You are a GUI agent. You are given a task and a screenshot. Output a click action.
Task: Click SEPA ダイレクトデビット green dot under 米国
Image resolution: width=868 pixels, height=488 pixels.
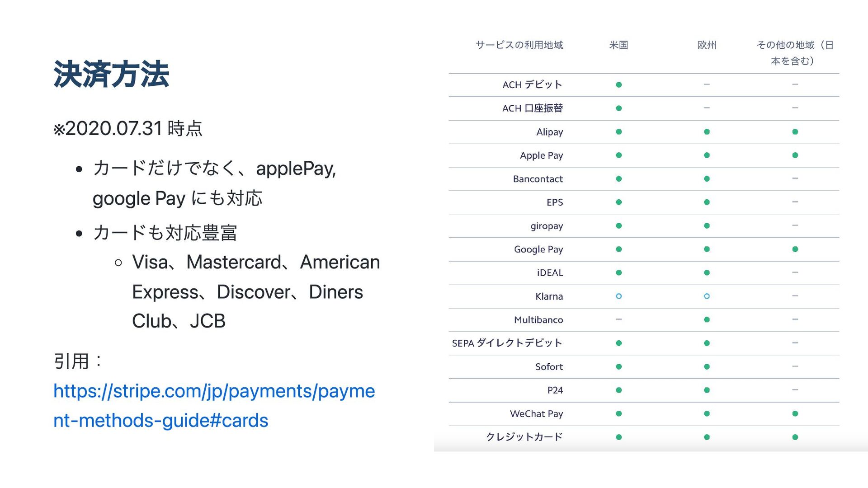click(x=619, y=343)
